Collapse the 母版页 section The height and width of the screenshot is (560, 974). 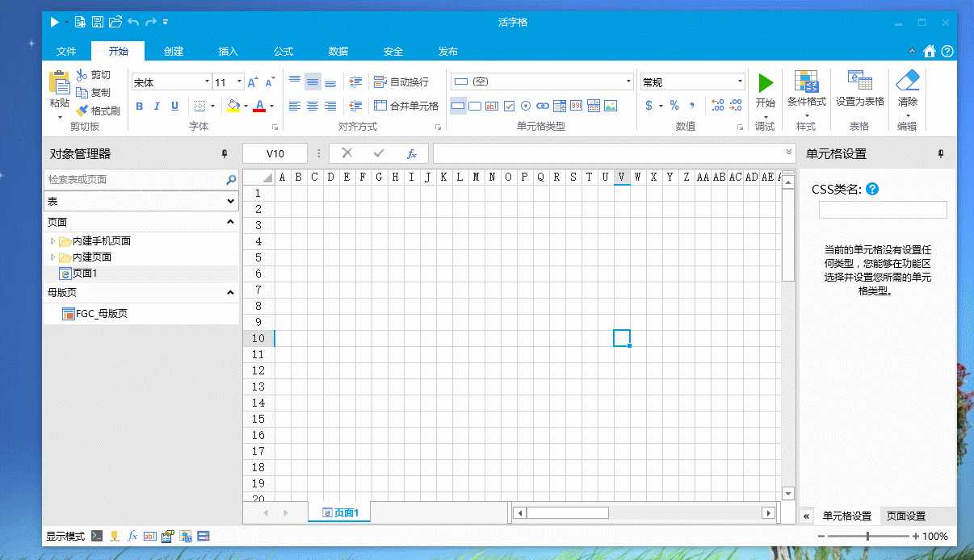click(x=230, y=293)
